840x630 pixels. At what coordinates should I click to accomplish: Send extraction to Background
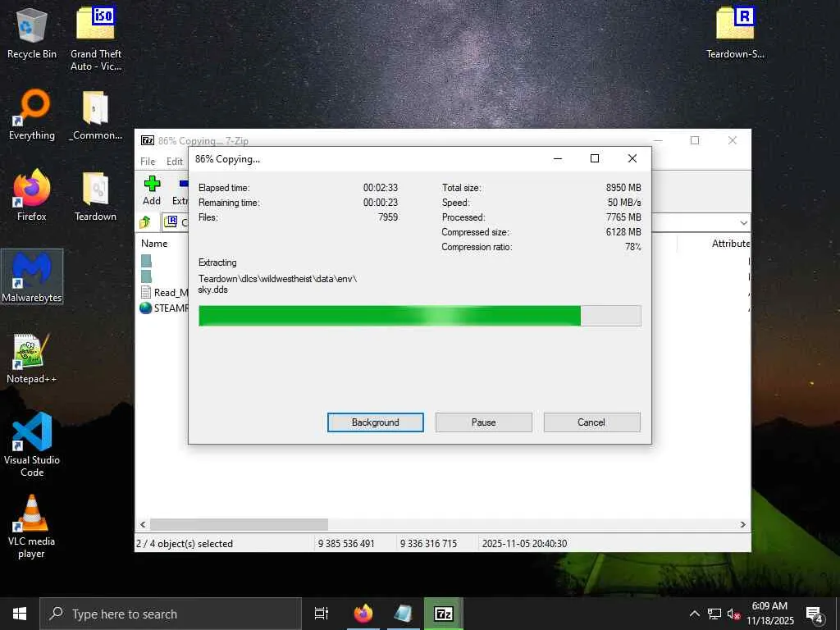point(376,422)
